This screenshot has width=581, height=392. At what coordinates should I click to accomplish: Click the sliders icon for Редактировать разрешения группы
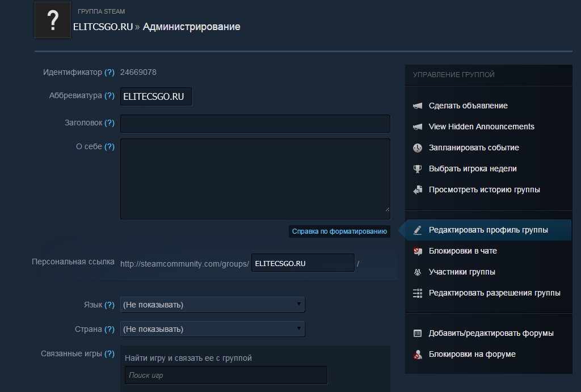point(418,293)
